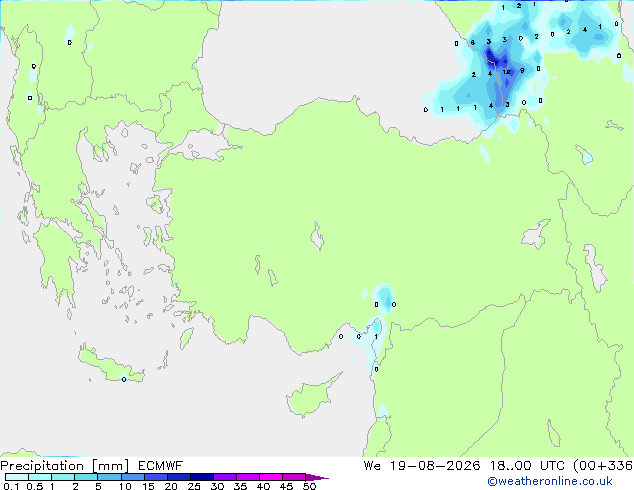Click the 'We' weekday label
Screen dimensions: 634x490
(x=372, y=466)
